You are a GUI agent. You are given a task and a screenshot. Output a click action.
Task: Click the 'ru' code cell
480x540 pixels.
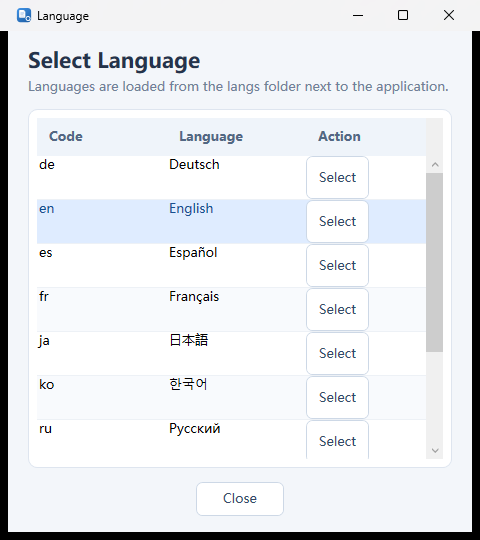(x=102, y=439)
